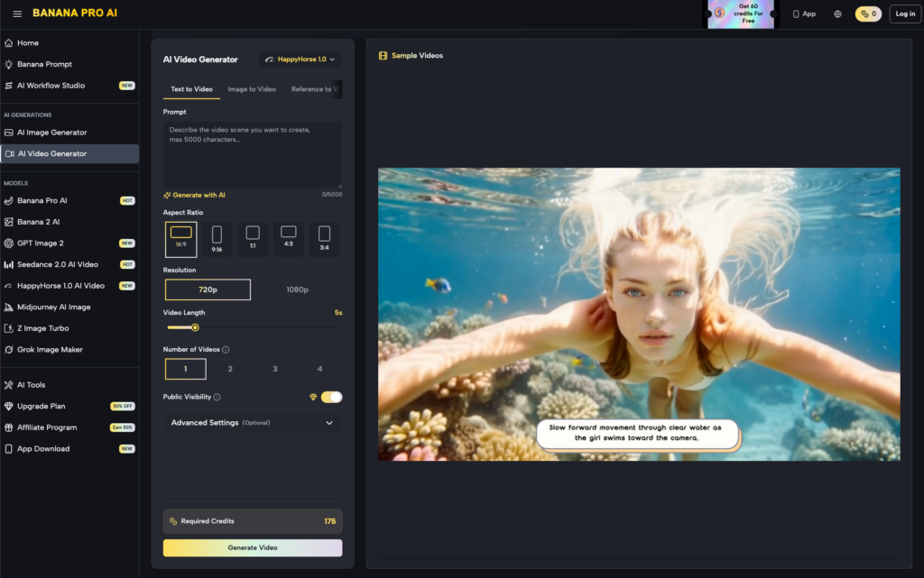Select the AI Video Generator camera icon
The width and height of the screenshot is (924, 578).
tap(10, 153)
